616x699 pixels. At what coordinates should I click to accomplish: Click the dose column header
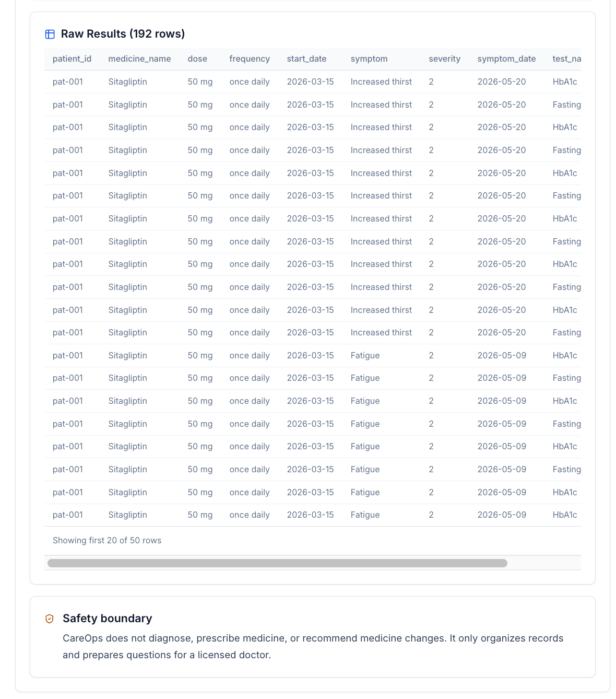tap(197, 59)
